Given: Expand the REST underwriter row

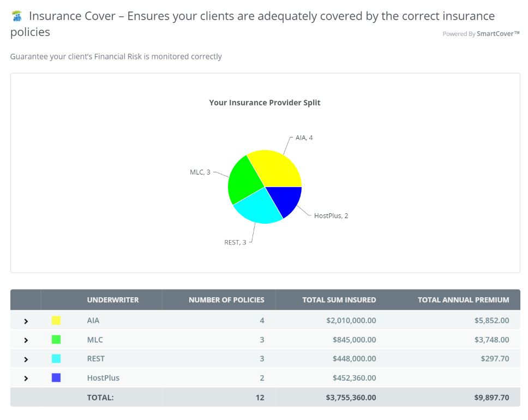Looking at the screenshot, I should tap(26, 359).
